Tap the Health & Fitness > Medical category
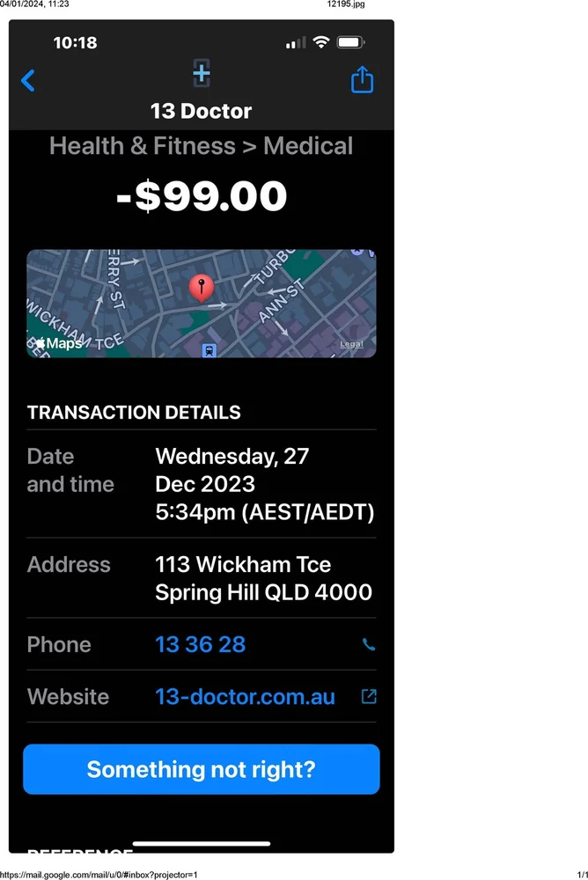This screenshot has width=588, height=880. pos(201,146)
